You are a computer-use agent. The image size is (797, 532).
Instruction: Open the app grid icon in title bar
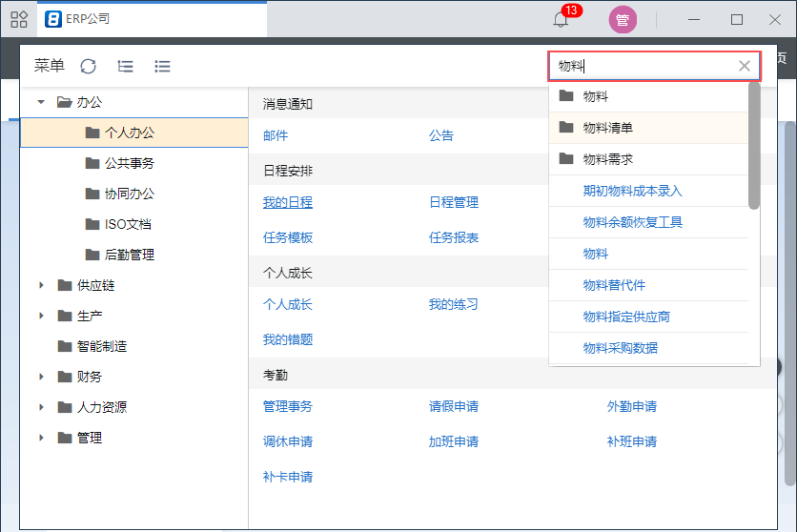pyautogui.click(x=18, y=19)
